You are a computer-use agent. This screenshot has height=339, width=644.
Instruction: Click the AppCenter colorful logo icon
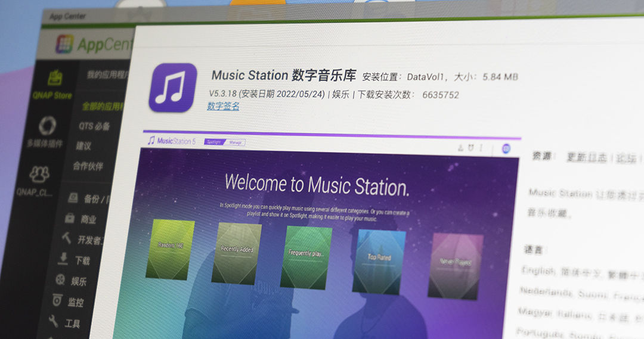(x=64, y=44)
